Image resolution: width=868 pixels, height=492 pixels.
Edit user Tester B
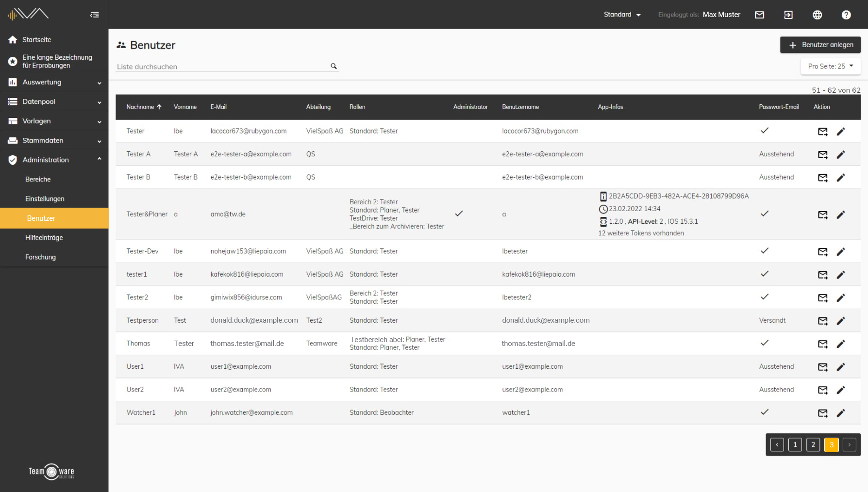841,178
